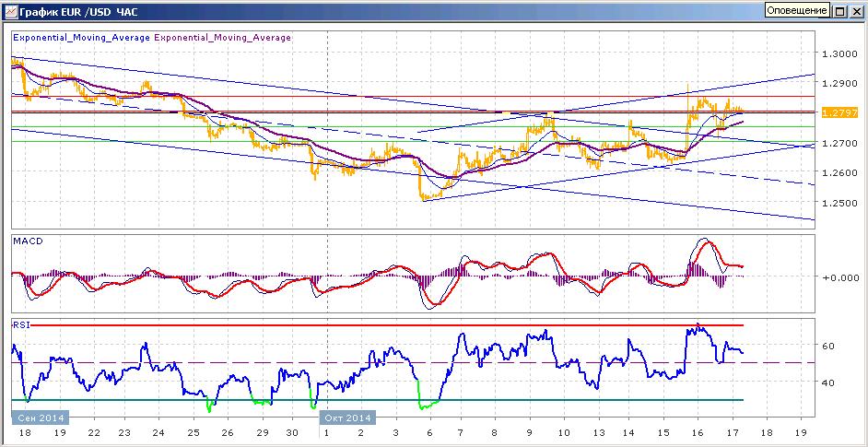Select the blue Exponential_Moving_Average legend label
Viewport: 868px width, 447px height.
coord(81,38)
